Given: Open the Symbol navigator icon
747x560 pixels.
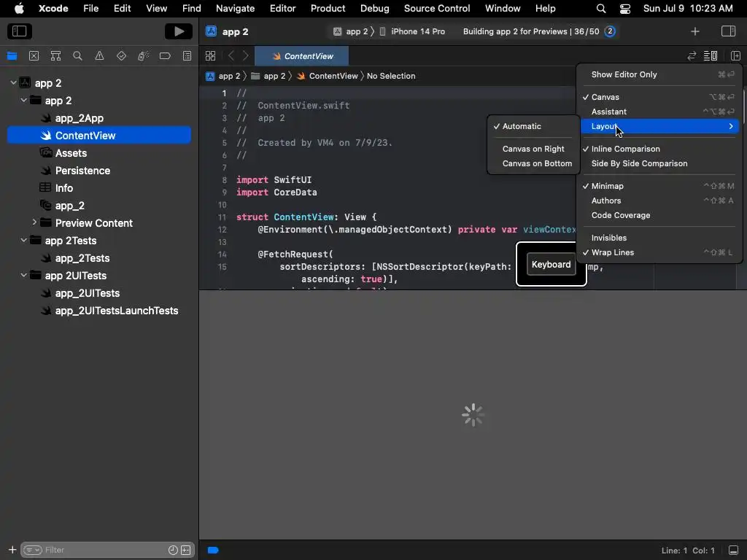Looking at the screenshot, I should click(x=55, y=56).
